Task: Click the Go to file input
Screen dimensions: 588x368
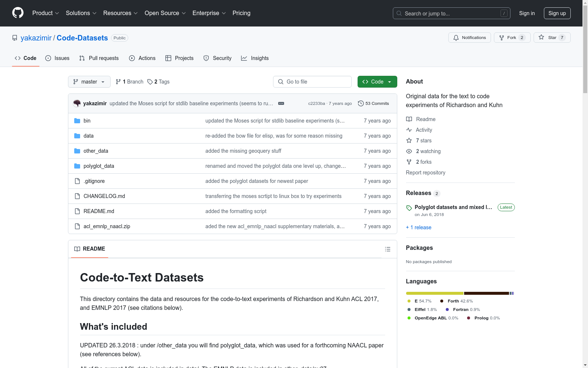Action: click(312, 82)
